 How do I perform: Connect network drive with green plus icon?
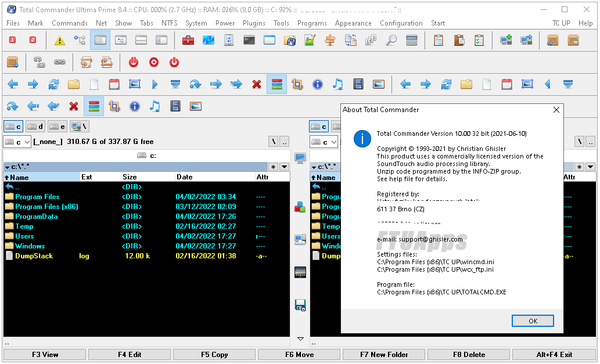point(506,40)
